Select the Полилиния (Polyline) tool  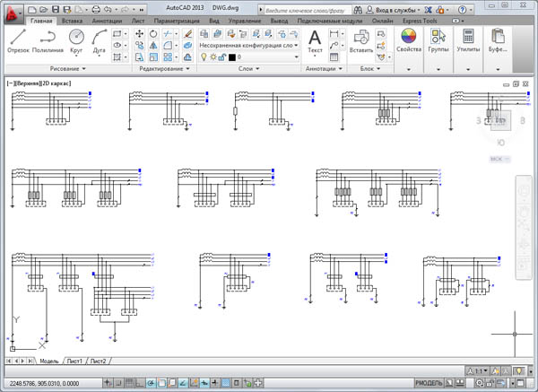pyautogui.click(x=48, y=40)
